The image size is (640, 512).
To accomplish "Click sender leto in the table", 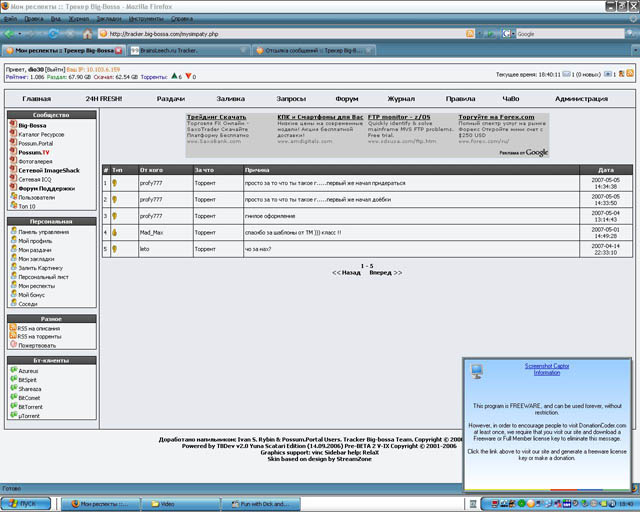I will 144,249.
